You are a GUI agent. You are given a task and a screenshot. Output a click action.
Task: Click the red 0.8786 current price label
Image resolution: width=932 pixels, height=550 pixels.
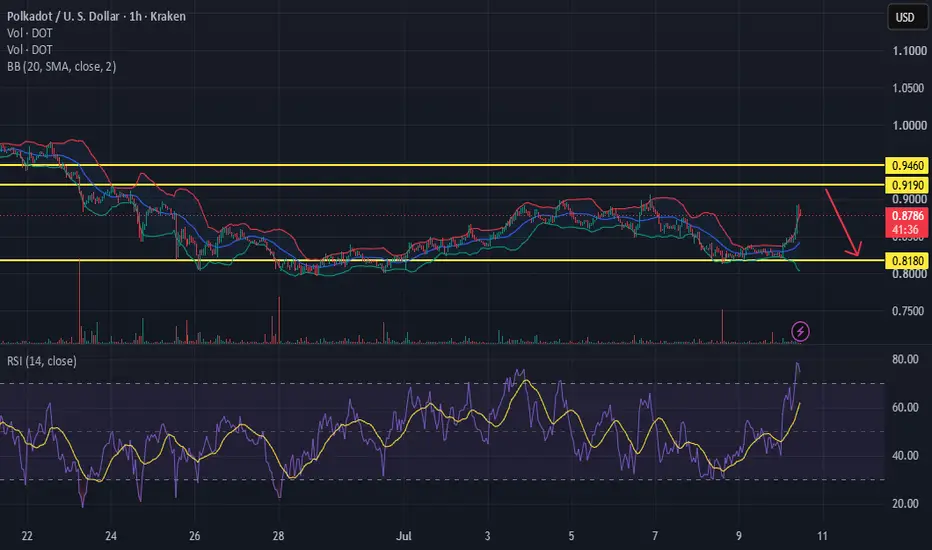(x=907, y=222)
